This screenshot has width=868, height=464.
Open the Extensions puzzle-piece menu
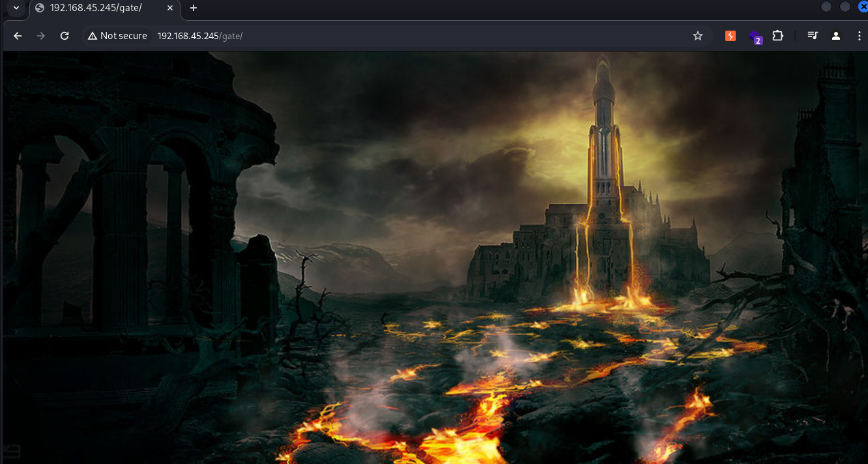(x=777, y=36)
